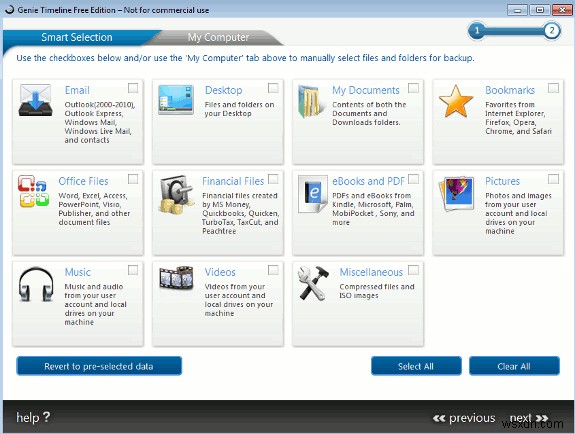Click the Miscellaneous category title

(371, 272)
